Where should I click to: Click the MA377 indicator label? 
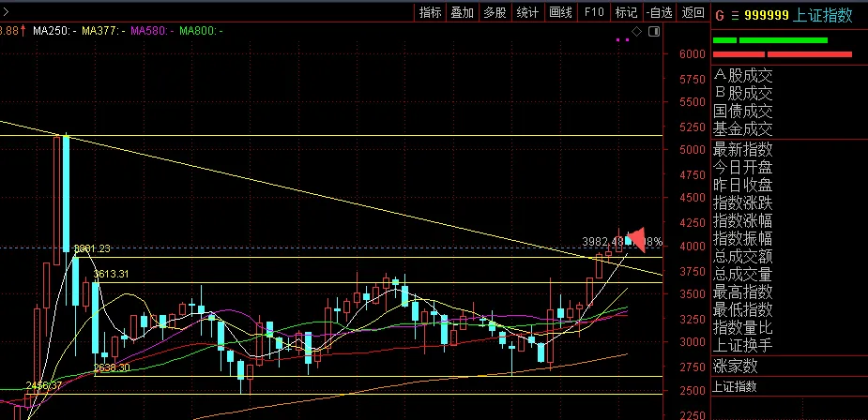(103, 31)
